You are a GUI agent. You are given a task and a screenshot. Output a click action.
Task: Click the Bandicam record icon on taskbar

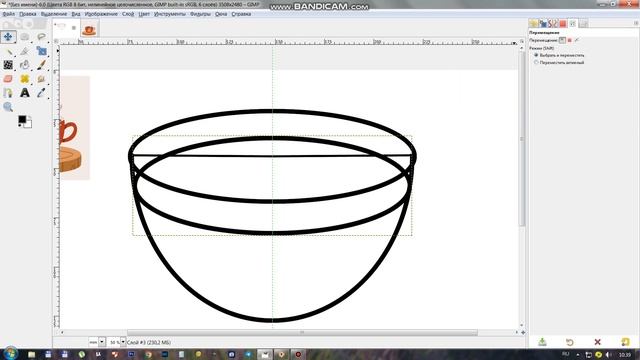point(298,354)
